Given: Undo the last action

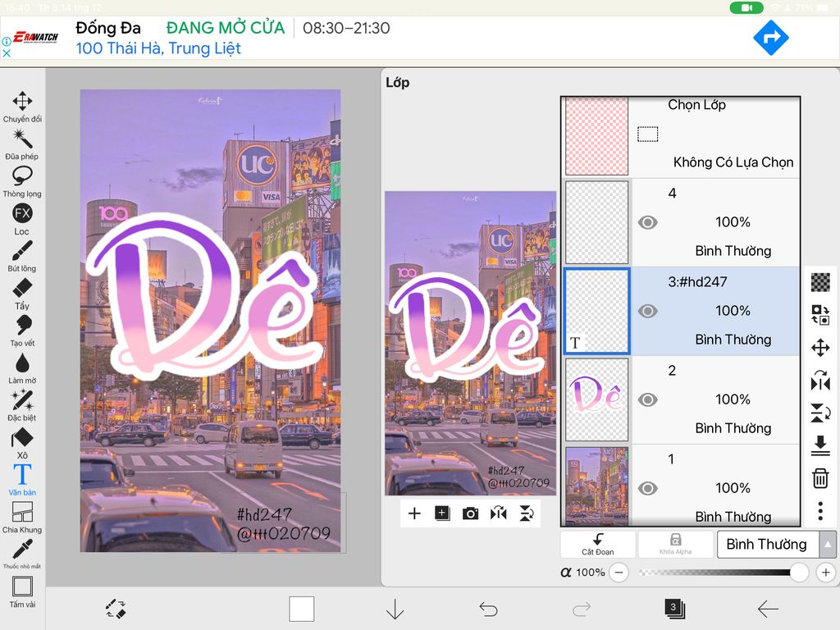Looking at the screenshot, I should 488,609.
